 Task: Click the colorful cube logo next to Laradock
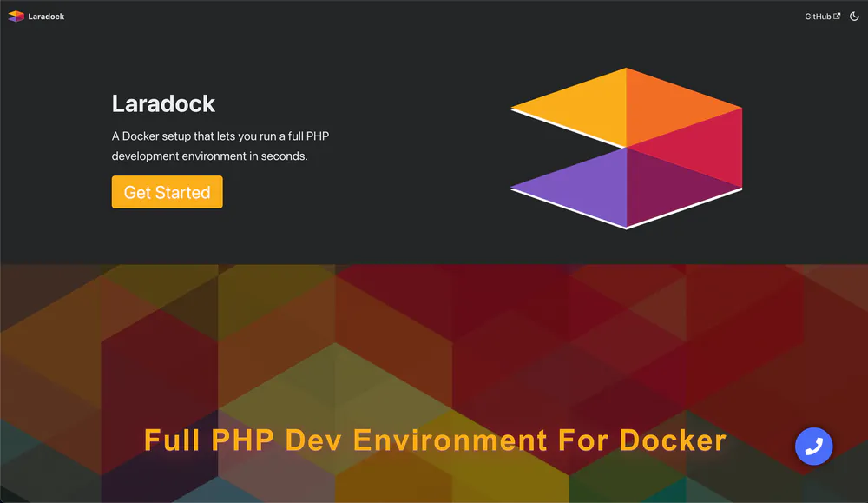[x=14, y=15]
